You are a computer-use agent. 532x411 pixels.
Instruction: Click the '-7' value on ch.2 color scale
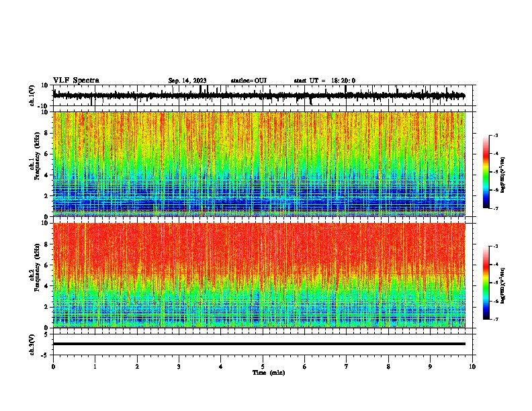pyautogui.click(x=495, y=320)
